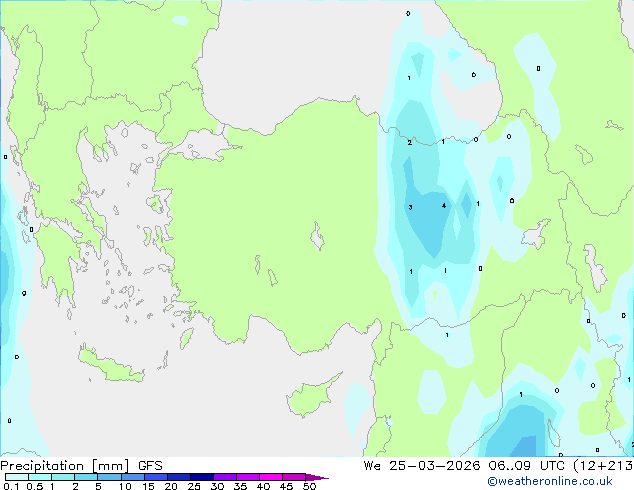This screenshot has width=634, height=490.
Task: Select the 30–35 mm purple legend box
Action: pos(224,477)
